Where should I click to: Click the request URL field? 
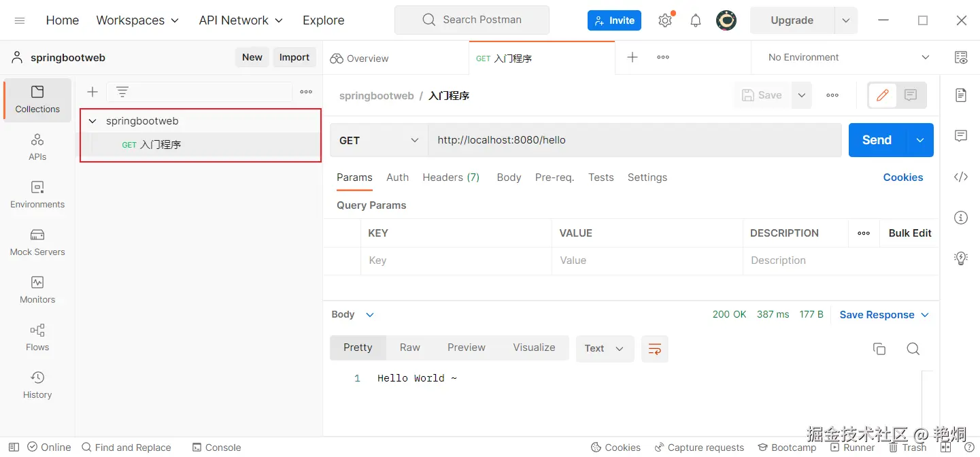pyautogui.click(x=635, y=140)
